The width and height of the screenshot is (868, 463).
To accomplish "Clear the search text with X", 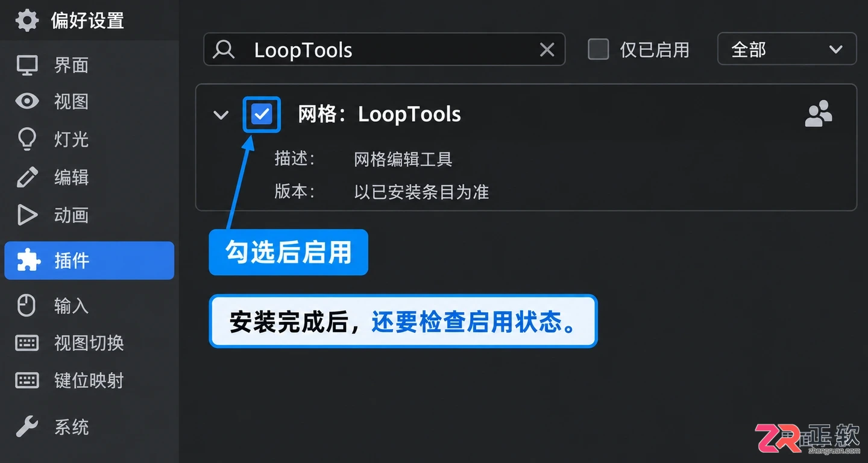I will pyautogui.click(x=547, y=49).
